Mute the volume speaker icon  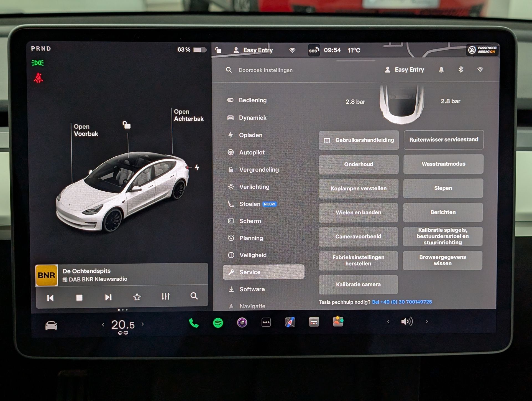pos(407,322)
